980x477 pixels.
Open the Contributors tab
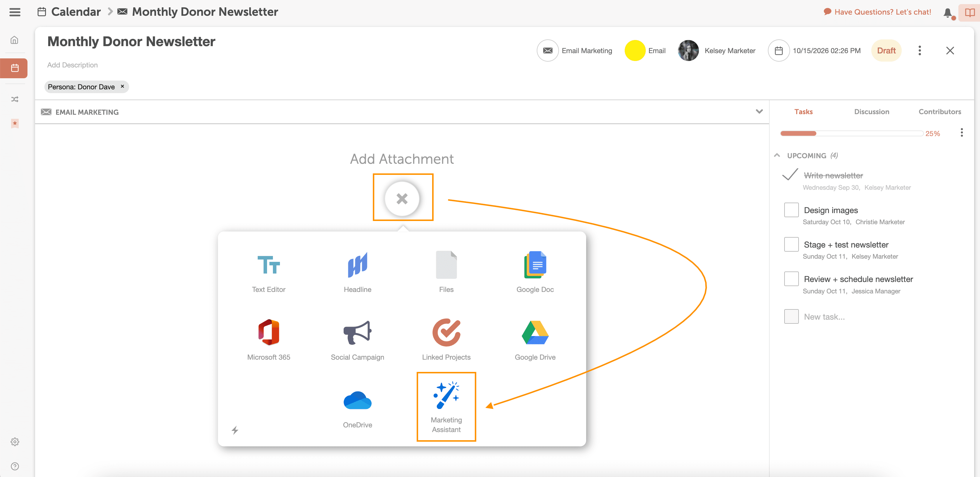click(x=940, y=112)
